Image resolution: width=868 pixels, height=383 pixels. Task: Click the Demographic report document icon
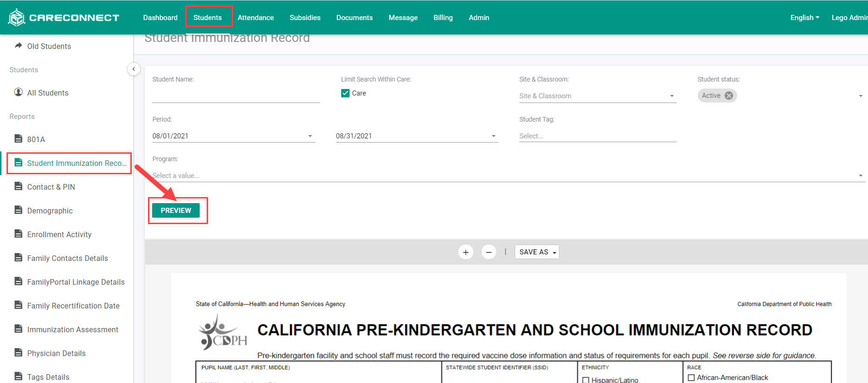(19, 210)
